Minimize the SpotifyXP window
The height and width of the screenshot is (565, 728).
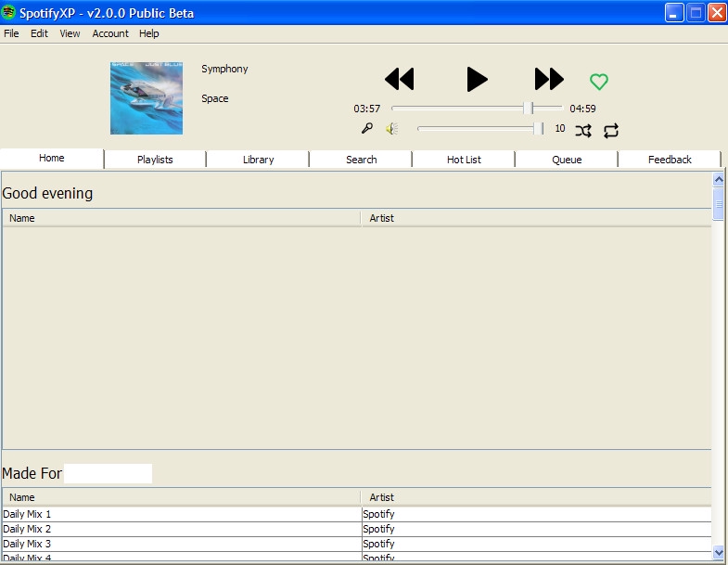tap(674, 13)
